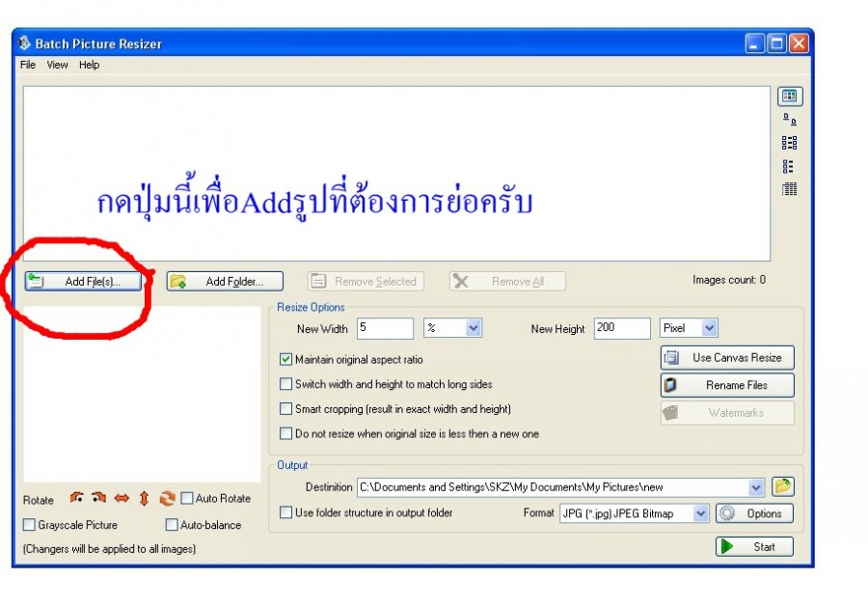The height and width of the screenshot is (607, 868).
Task: Click Start to begin resizing
Action: 754,546
